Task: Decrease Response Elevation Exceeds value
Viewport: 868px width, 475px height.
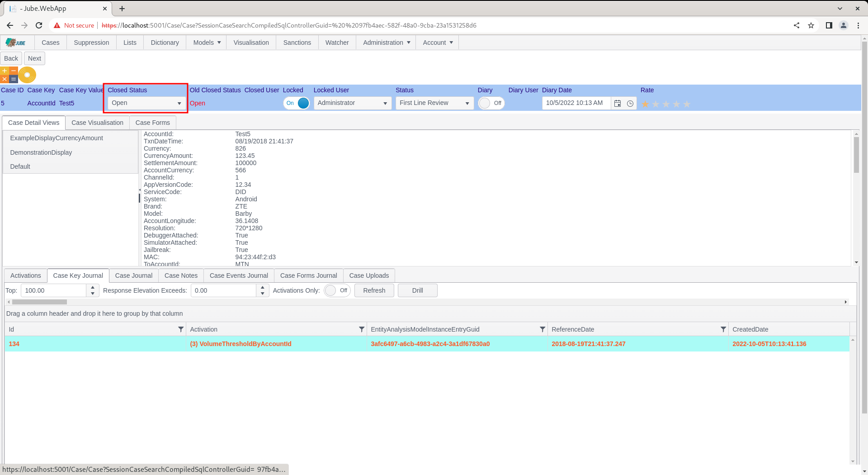Action: 263,294
